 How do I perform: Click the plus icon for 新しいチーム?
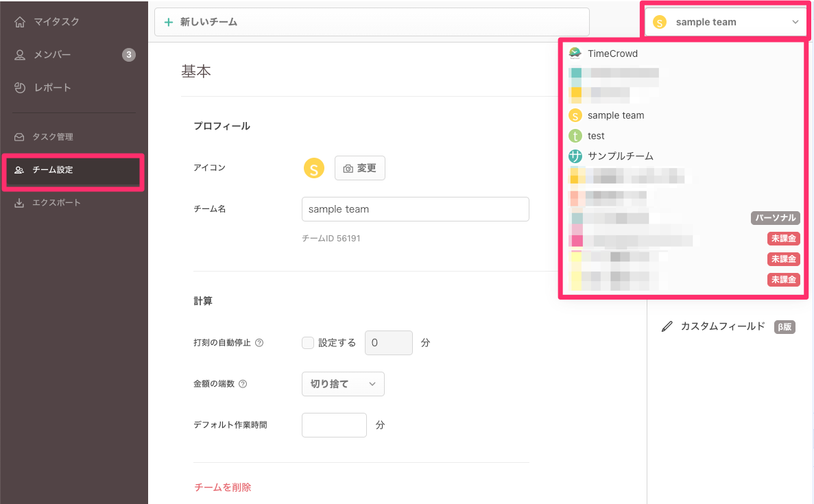169,22
